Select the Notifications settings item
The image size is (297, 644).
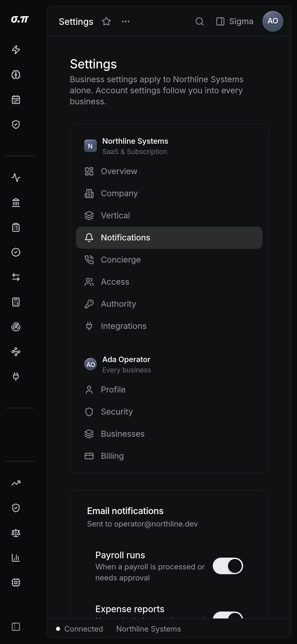(x=169, y=238)
